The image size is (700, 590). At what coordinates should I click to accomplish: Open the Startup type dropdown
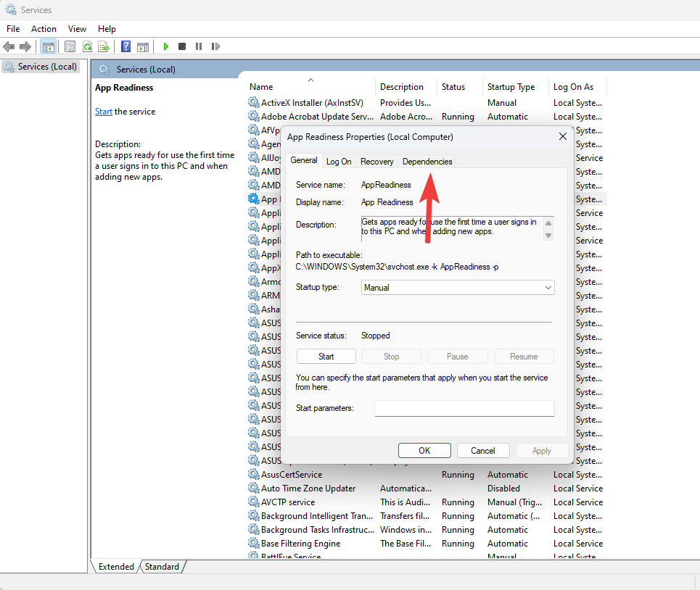tap(458, 288)
